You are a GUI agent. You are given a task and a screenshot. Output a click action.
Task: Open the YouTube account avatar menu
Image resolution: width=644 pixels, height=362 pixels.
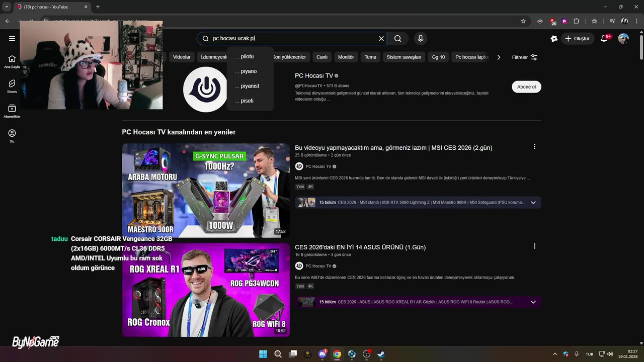coord(623,39)
